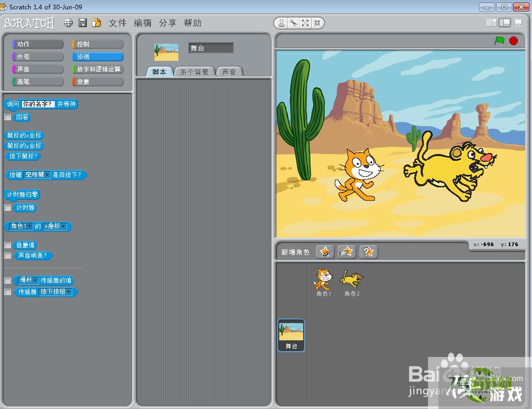Screen dimensions: 532x409
Task: Open the 变量 variables block category
Action: click(x=98, y=82)
